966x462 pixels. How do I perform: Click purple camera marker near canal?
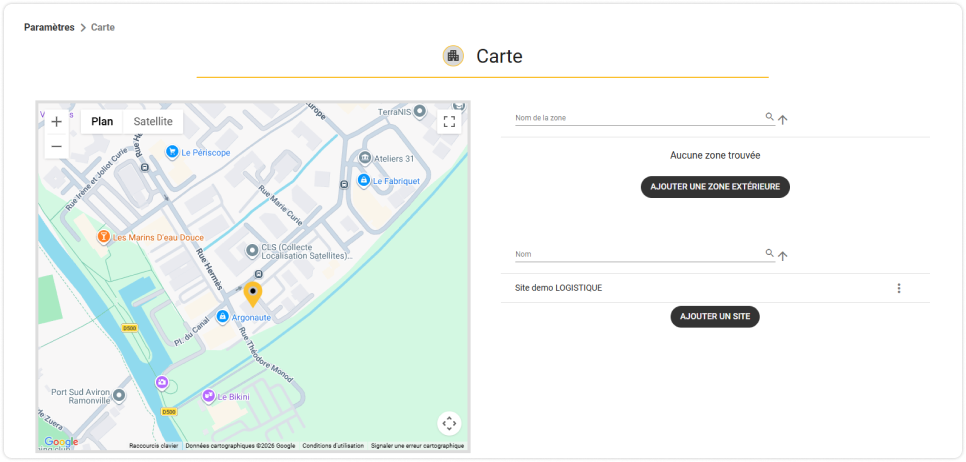tap(162, 383)
